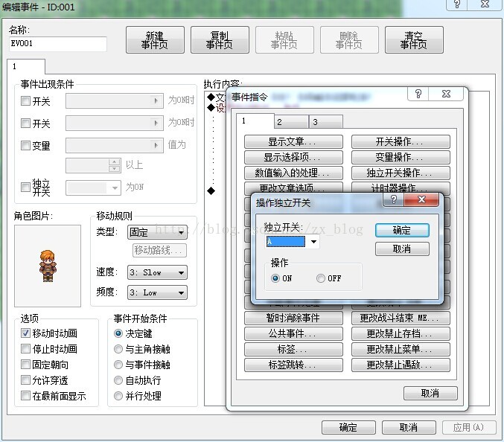Viewport: 504px width, 442px height.
Task: Check 固定朝向 option
Action: [x=25, y=365]
